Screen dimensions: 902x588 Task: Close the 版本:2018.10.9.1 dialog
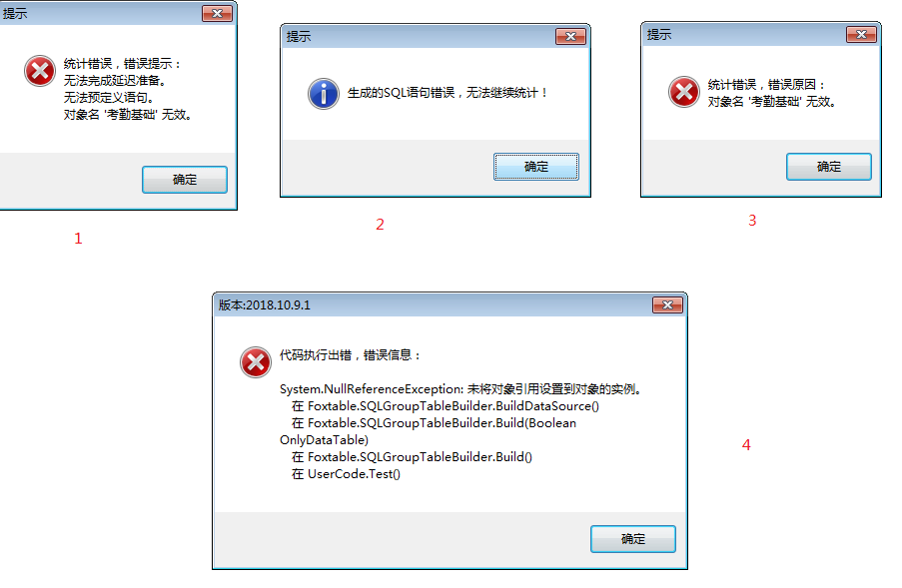[x=667, y=305]
